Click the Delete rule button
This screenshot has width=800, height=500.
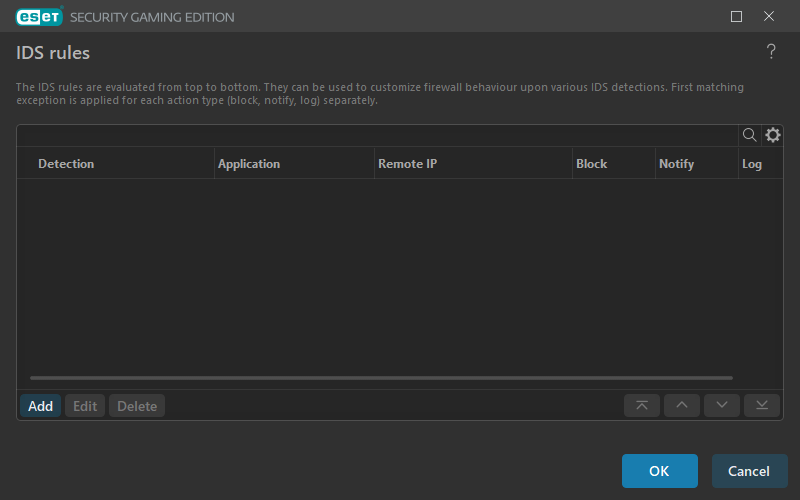click(137, 406)
